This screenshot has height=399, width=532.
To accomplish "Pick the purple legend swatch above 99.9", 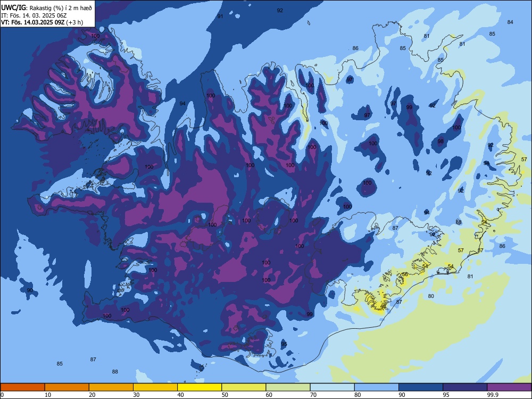I will tap(509, 387).
